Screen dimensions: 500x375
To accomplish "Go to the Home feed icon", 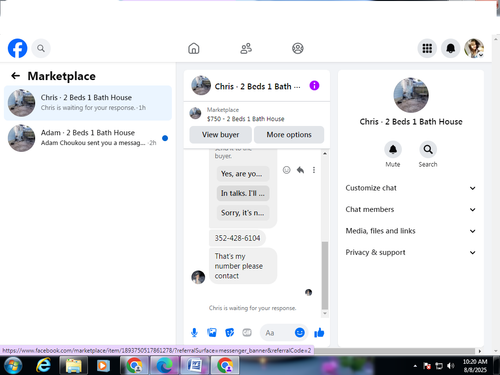I will [194, 48].
